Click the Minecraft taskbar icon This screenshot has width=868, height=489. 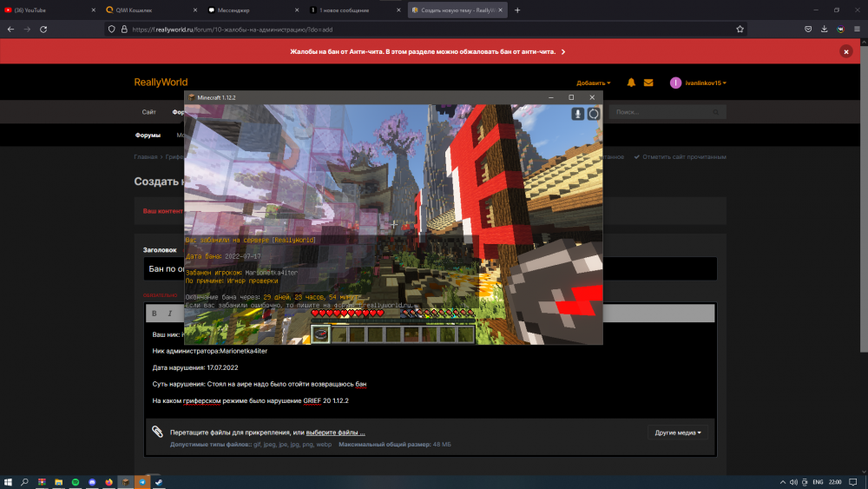click(x=126, y=482)
